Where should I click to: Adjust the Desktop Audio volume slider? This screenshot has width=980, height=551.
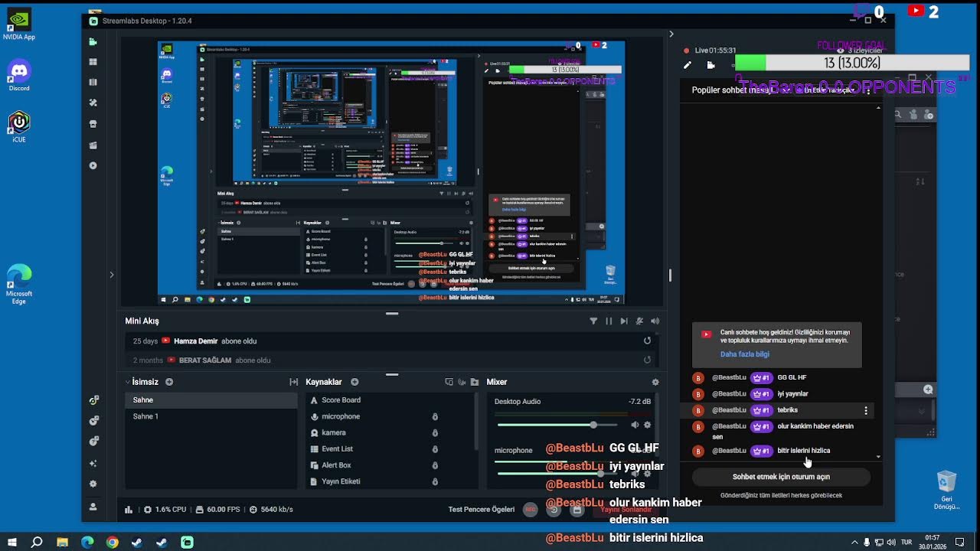[557, 425]
